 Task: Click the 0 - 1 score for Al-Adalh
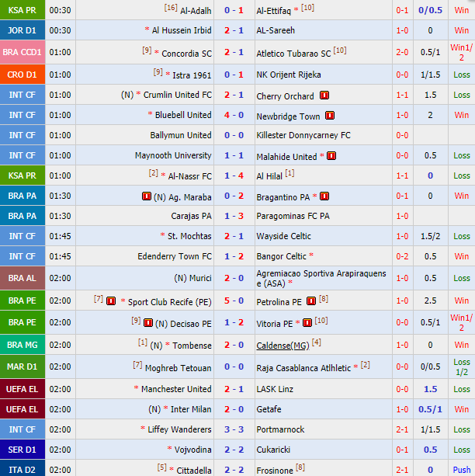coord(234,10)
